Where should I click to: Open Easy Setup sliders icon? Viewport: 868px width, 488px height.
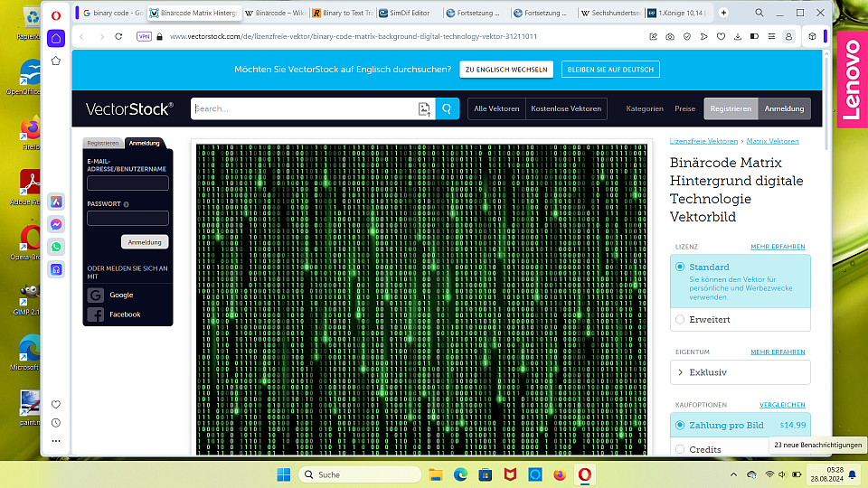(771, 36)
